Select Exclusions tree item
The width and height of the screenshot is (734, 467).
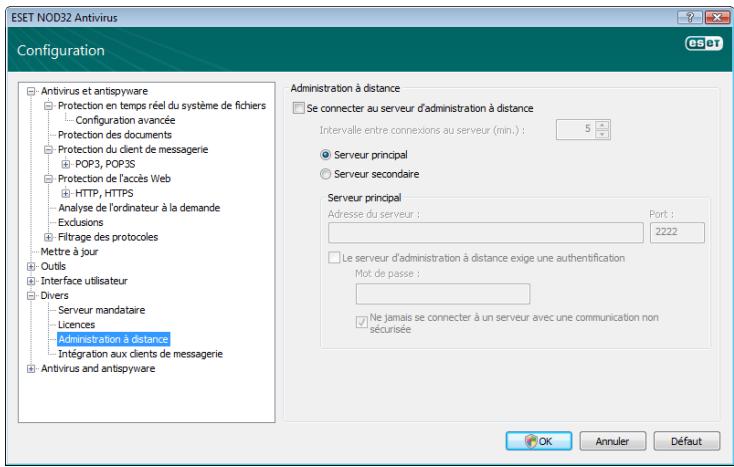[x=81, y=222]
